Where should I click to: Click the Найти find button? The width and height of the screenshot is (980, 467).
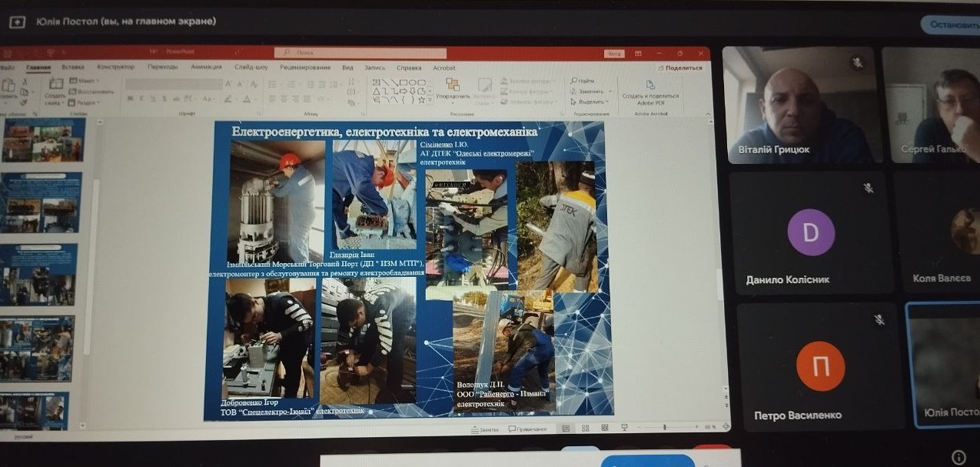(583, 80)
